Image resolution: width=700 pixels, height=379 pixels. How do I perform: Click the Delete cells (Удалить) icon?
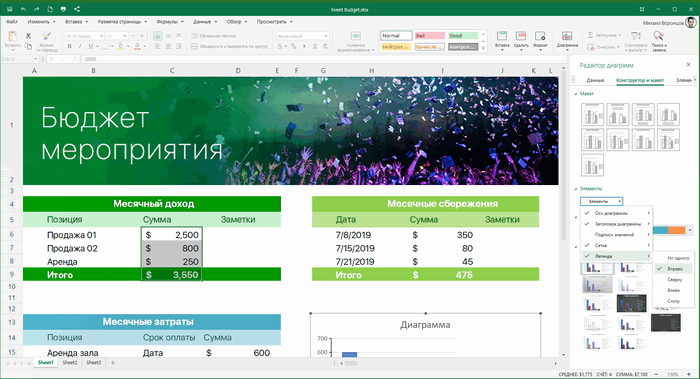click(521, 36)
